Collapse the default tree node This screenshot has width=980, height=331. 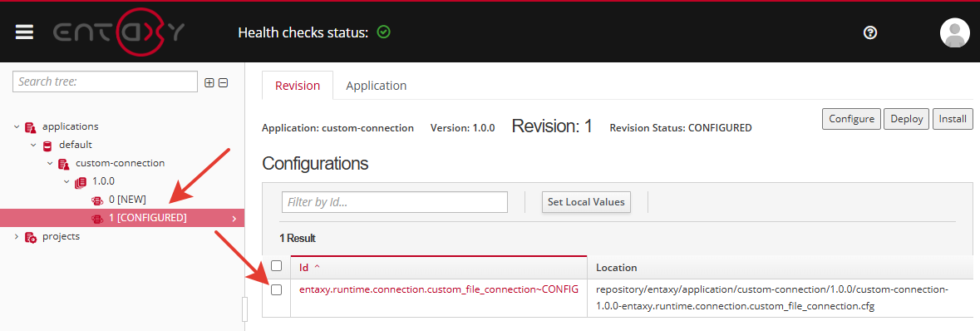pyautogui.click(x=33, y=146)
